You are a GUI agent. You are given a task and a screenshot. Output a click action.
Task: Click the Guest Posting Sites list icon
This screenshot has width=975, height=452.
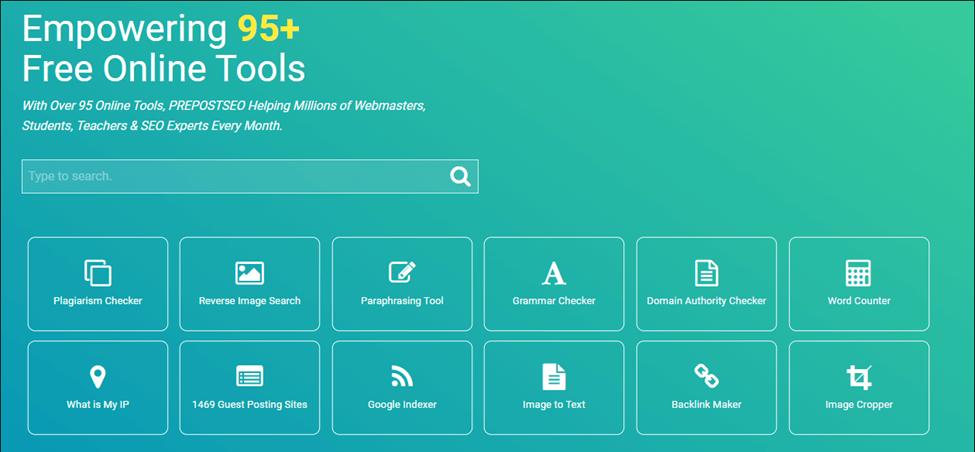250,376
